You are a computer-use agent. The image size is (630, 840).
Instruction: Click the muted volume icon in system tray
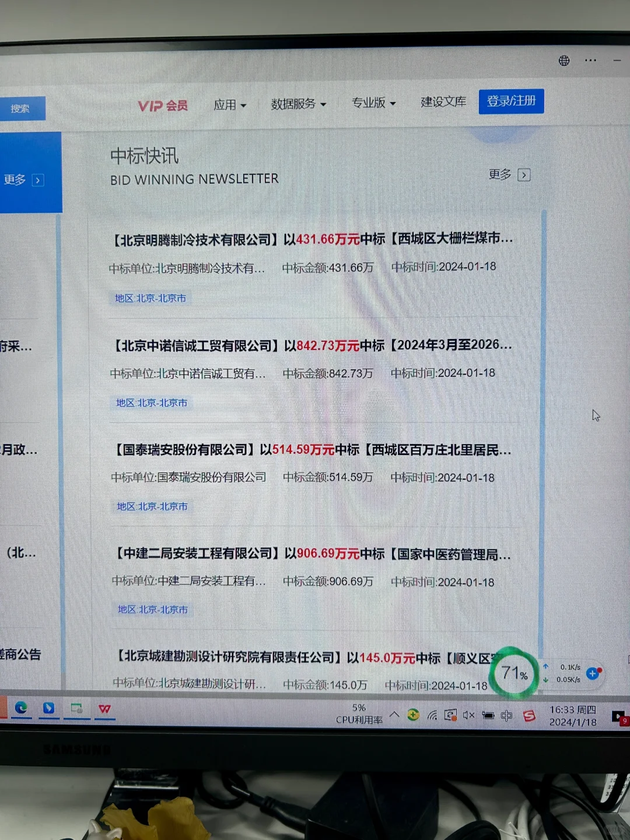click(467, 713)
